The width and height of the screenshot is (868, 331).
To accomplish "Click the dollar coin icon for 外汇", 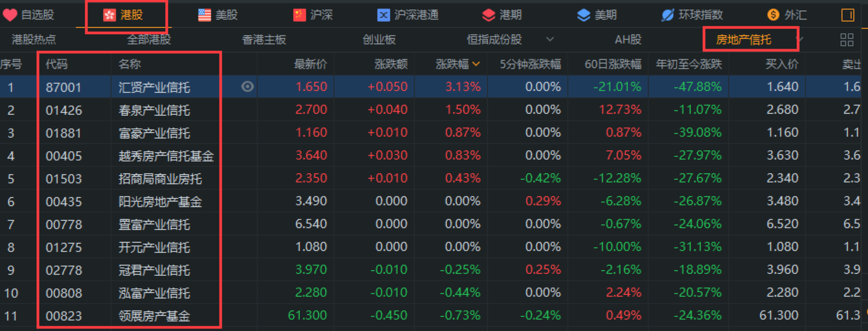I will (x=773, y=15).
